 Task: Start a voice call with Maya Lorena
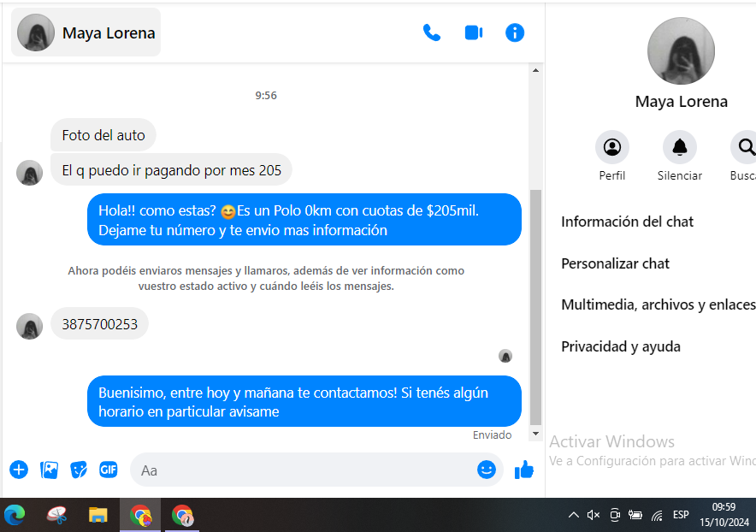[432, 33]
